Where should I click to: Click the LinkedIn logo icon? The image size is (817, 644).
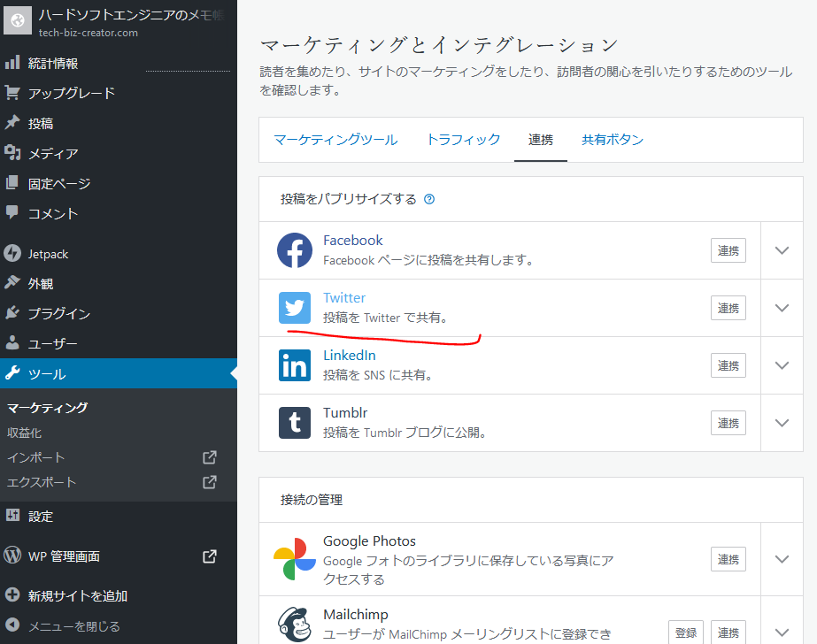pyautogui.click(x=295, y=365)
